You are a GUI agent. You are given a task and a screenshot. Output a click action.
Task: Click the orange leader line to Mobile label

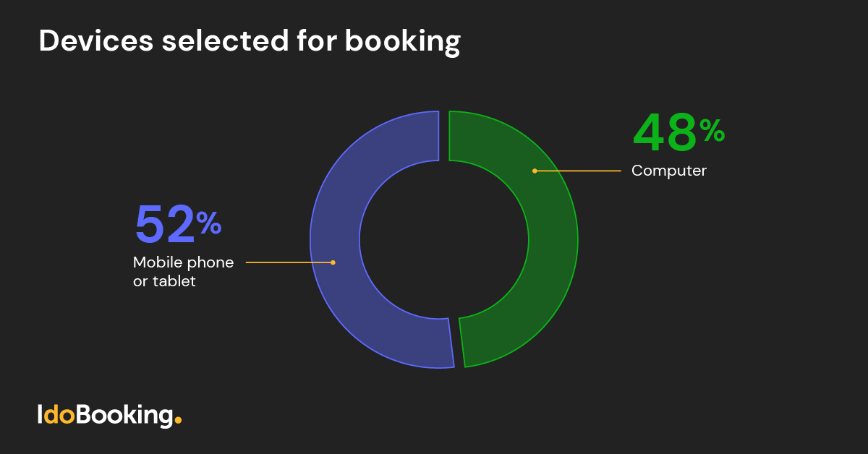click(289, 262)
